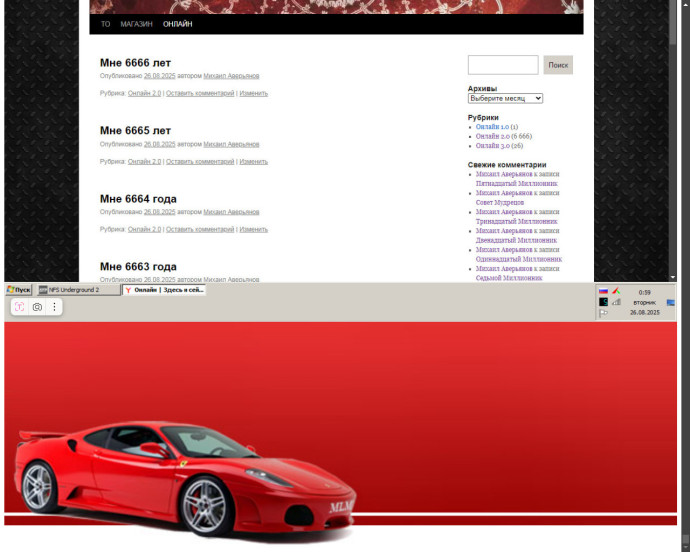The width and height of the screenshot is (690, 552).
Task: Open the comment link Совет Мудрецов
Action: click(500, 202)
